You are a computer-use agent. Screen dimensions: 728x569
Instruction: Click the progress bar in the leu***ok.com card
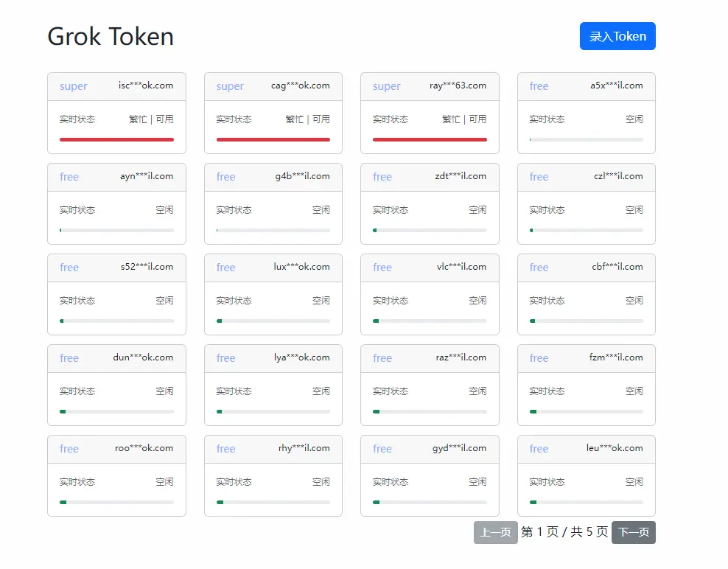(587, 502)
